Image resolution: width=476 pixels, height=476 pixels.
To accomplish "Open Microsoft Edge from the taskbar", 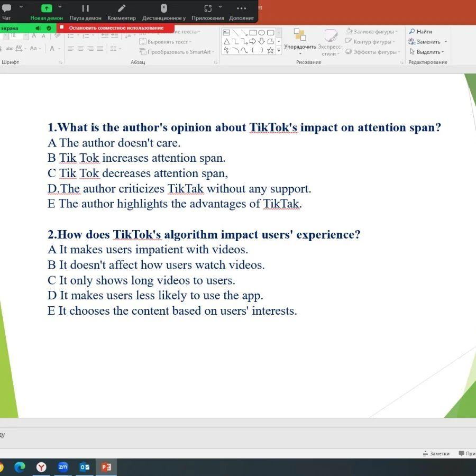I will pos(20,466).
